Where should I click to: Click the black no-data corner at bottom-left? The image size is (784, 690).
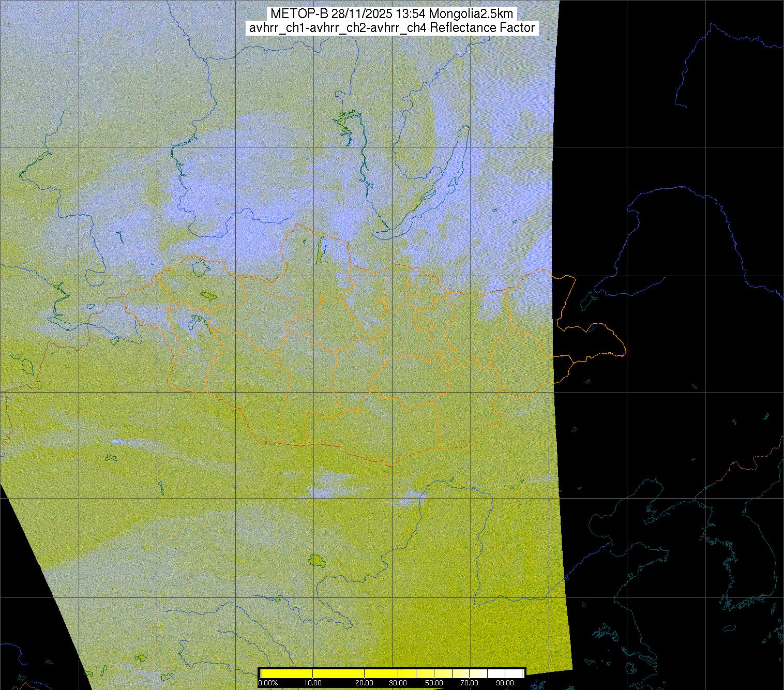click(21, 595)
